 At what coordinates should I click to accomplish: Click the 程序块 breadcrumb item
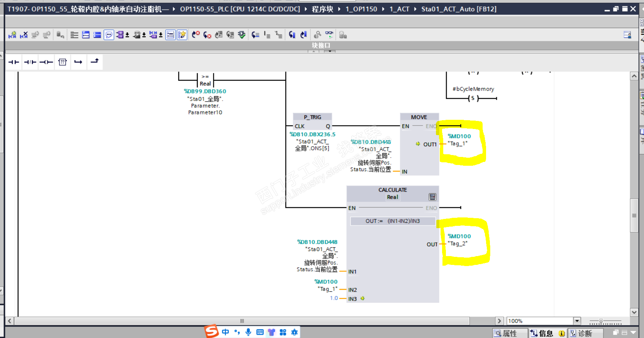(x=322, y=9)
